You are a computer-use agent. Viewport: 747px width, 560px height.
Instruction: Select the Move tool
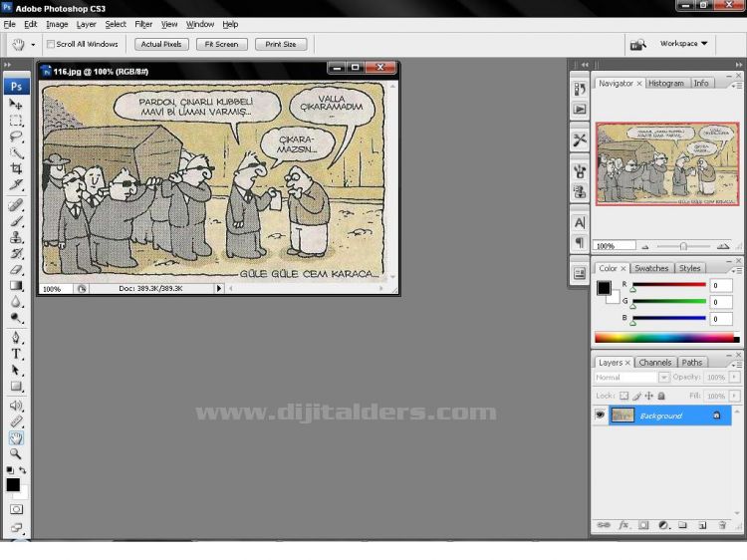point(16,104)
